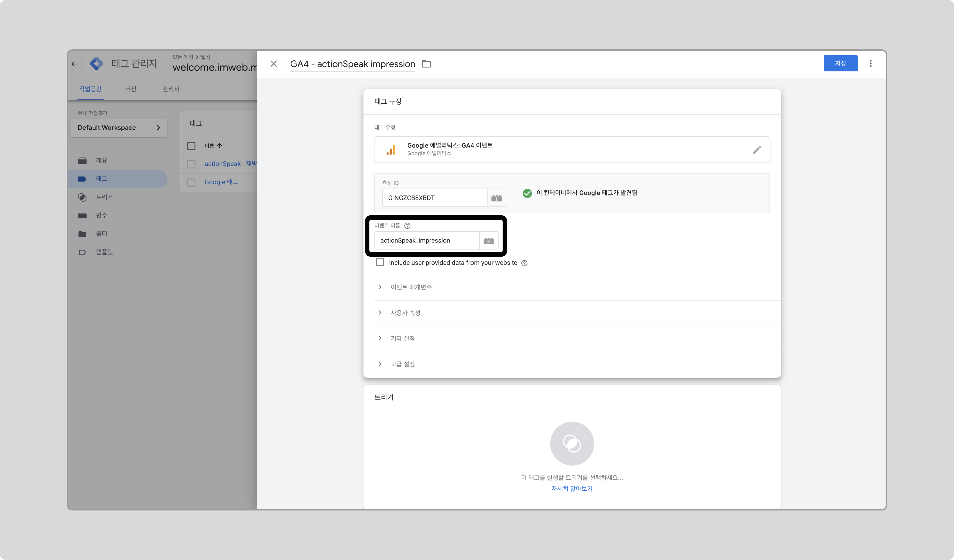This screenshot has width=954, height=560.
Task: Click the measurement ID input field
Action: [x=435, y=198]
